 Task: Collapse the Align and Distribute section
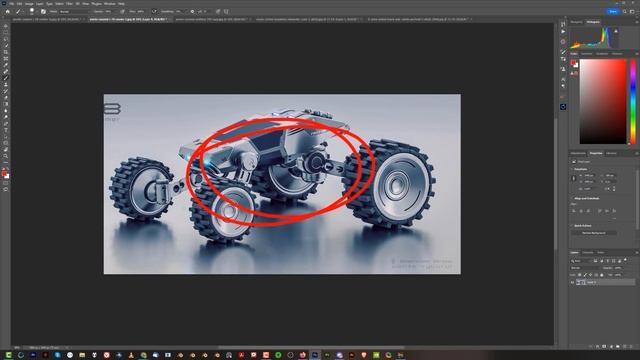(x=571, y=198)
